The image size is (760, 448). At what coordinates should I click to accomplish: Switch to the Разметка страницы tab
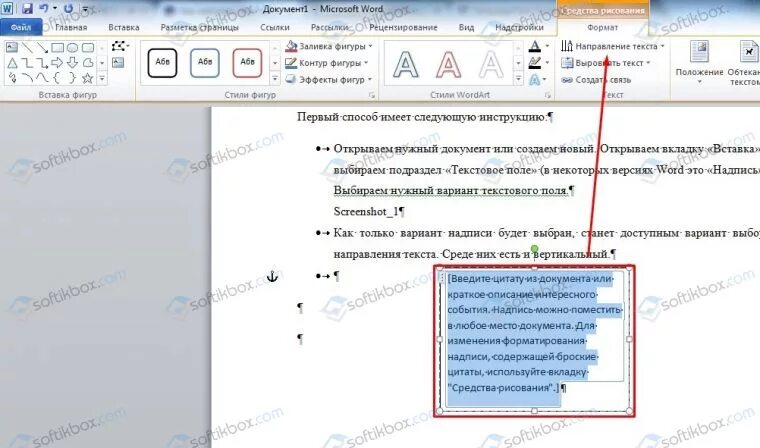(x=200, y=28)
